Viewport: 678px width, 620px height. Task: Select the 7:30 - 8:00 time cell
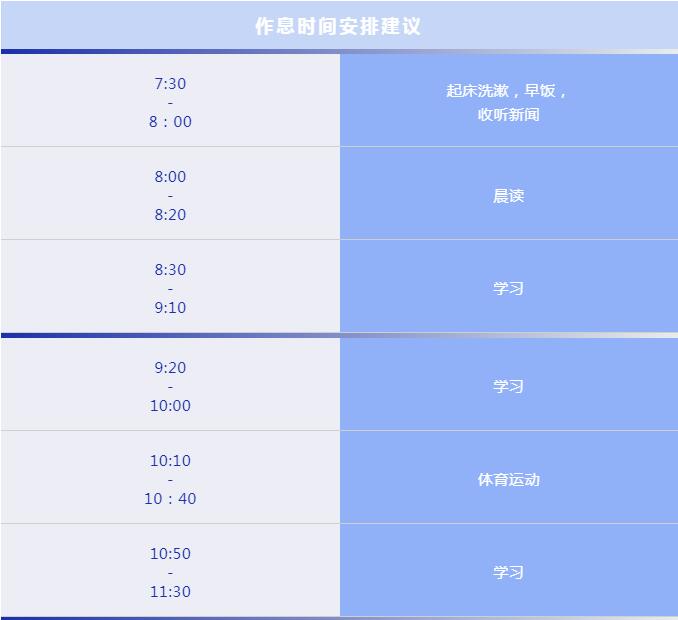170,101
